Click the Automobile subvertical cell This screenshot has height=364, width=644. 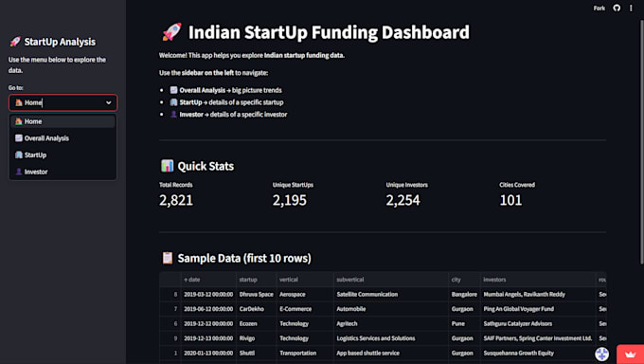click(x=391, y=309)
